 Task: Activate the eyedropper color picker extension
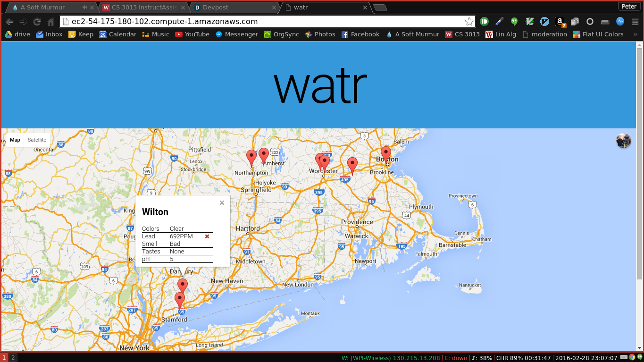[499, 21]
